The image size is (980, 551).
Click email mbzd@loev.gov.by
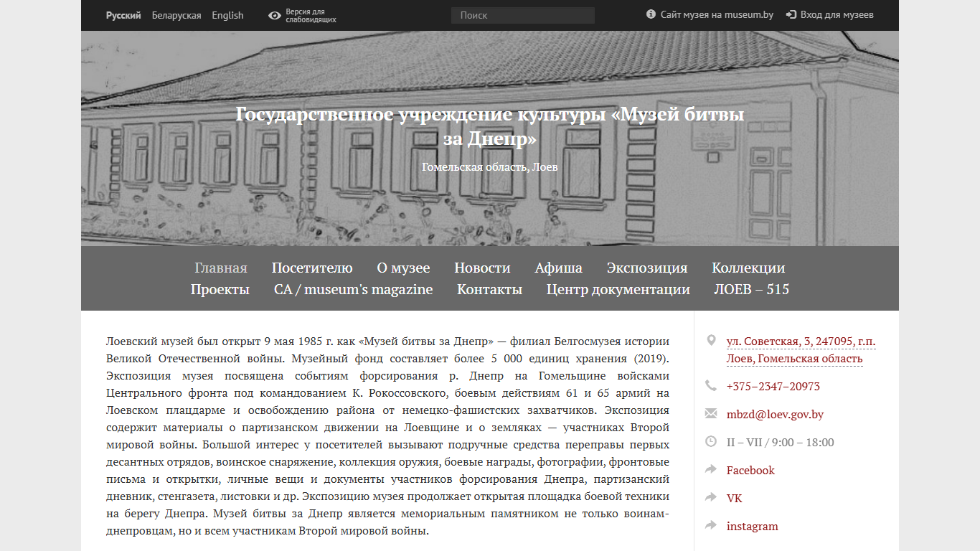point(775,415)
